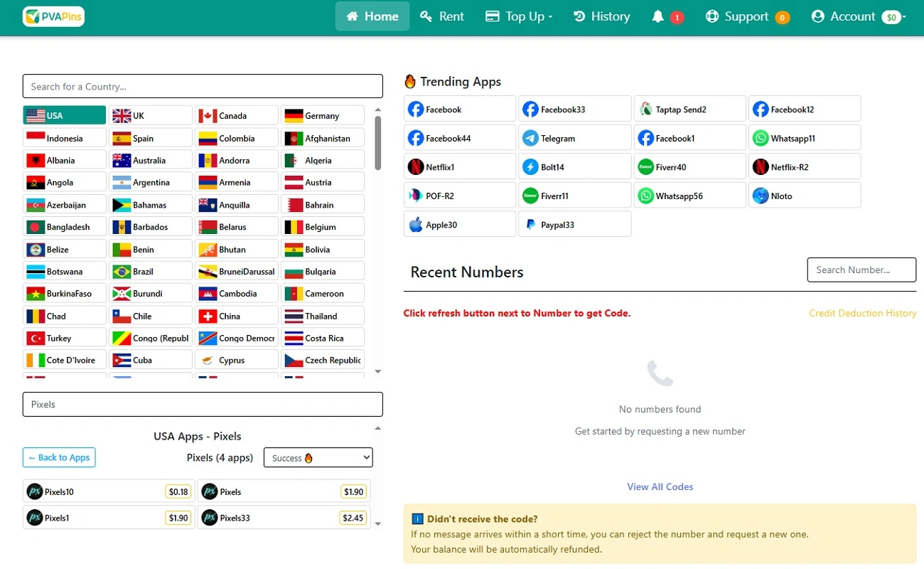Select Cambodia from the country list
Viewport: 924px width, 569px height.
[237, 293]
